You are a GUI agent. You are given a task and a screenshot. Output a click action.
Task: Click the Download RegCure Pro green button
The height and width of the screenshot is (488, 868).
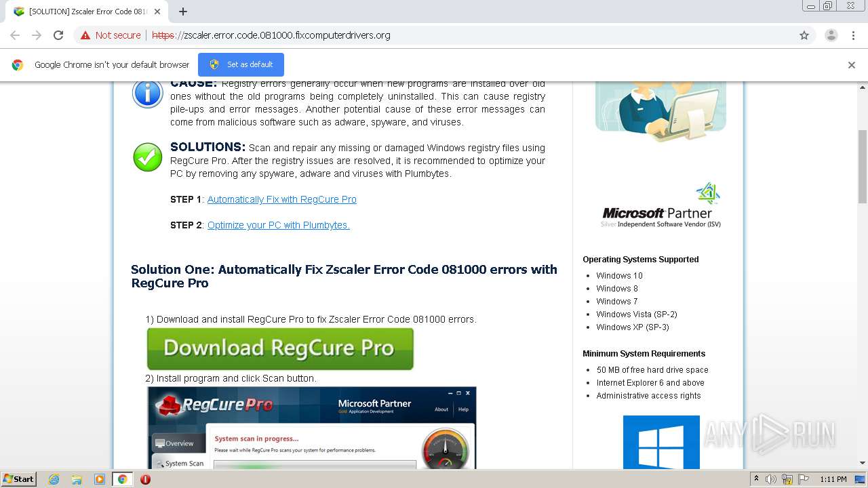(x=280, y=348)
